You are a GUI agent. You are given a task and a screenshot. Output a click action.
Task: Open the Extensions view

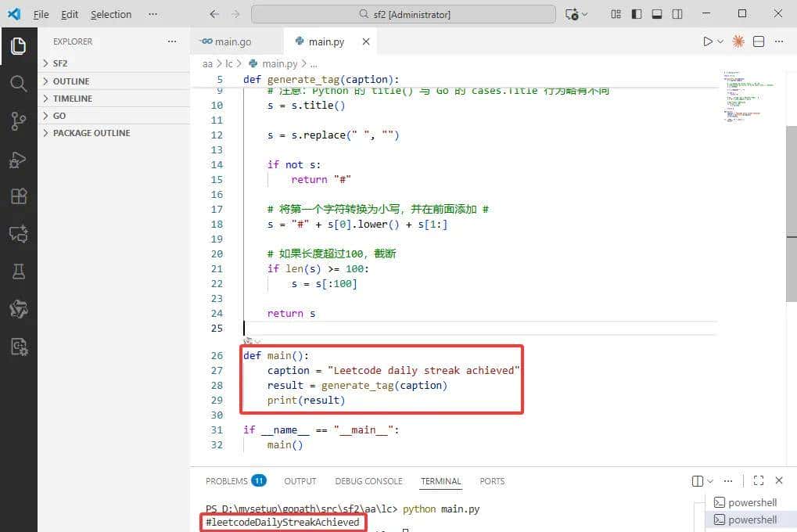tap(19, 196)
